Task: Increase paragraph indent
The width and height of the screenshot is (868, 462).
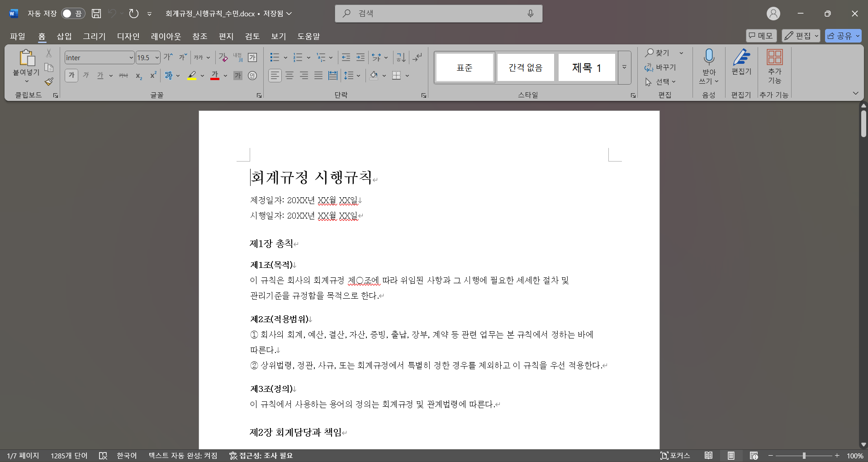Action: (360, 57)
